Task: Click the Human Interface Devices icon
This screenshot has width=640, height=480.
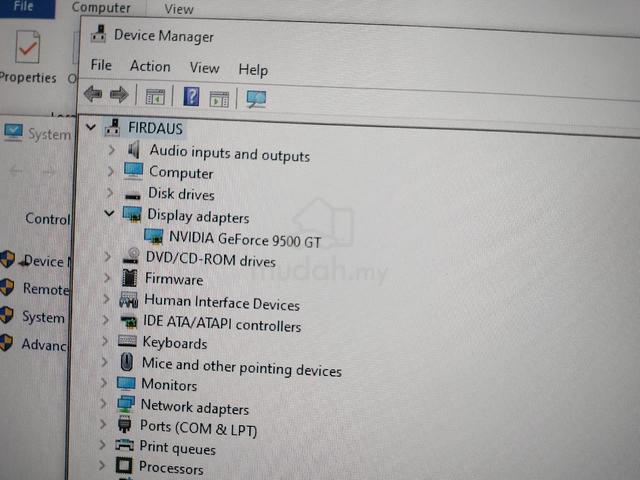Action: [x=129, y=300]
